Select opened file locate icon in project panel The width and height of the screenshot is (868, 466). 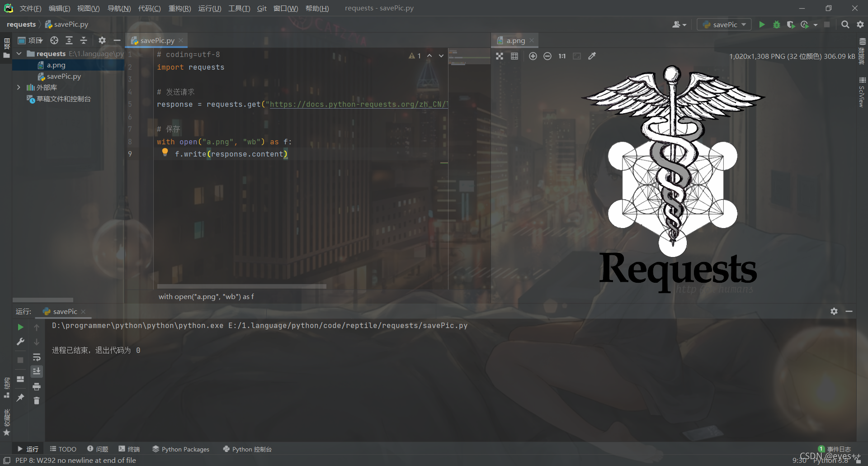54,40
